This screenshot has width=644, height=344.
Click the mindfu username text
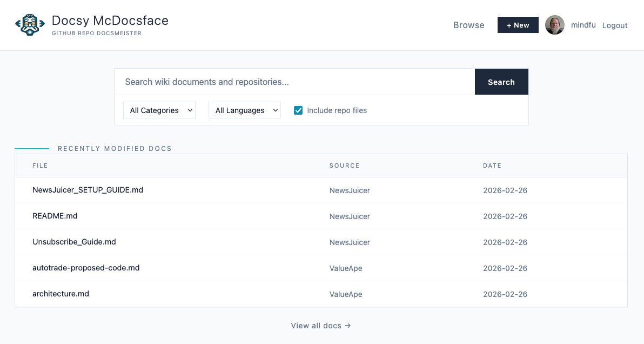pos(583,25)
